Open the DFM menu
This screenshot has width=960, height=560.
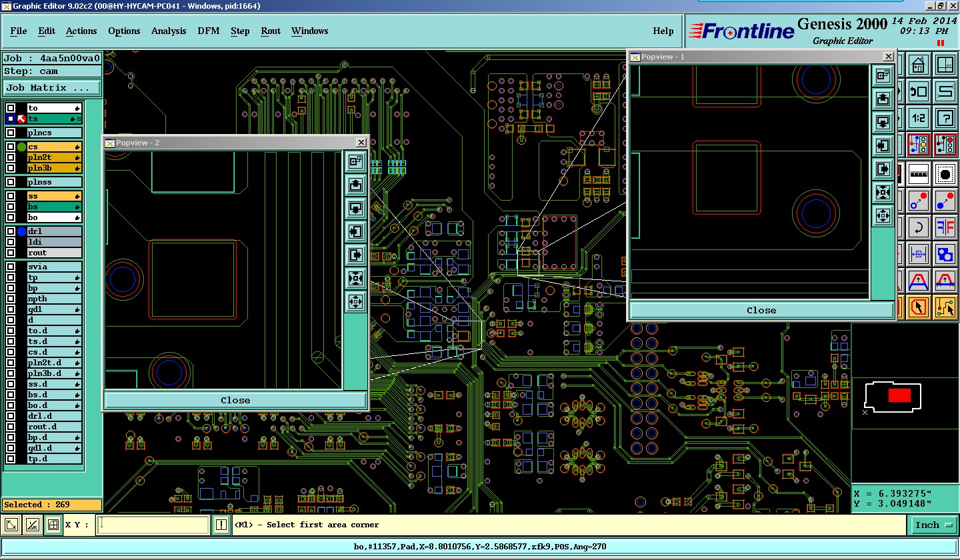[209, 31]
